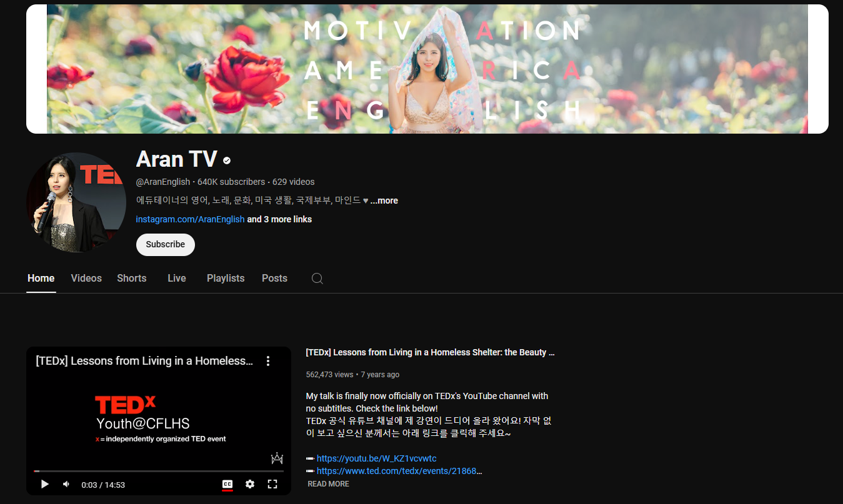Toggle closed captions on the video player
843x504 pixels.
(227, 484)
